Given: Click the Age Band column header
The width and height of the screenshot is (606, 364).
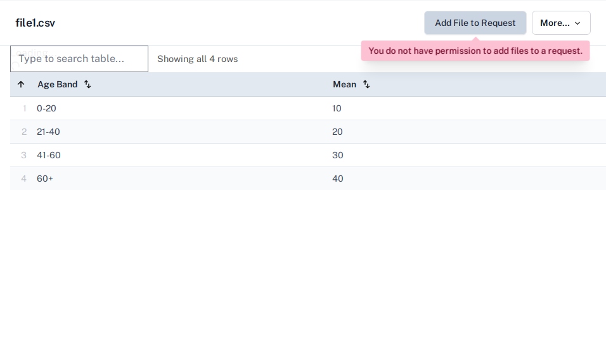Looking at the screenshot, I should click(x=58, y=84).
